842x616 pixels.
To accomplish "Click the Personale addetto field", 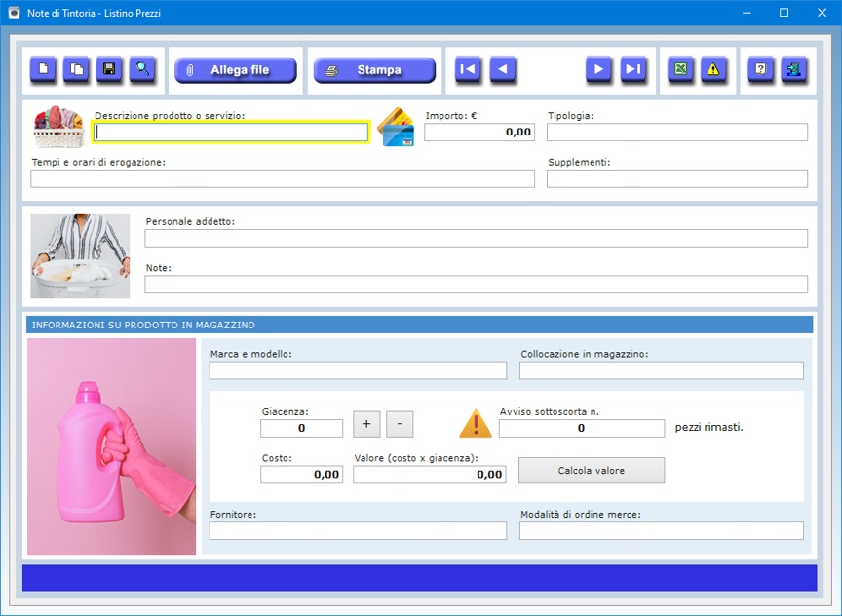I will pyautogui.click(x=476, y=239).
